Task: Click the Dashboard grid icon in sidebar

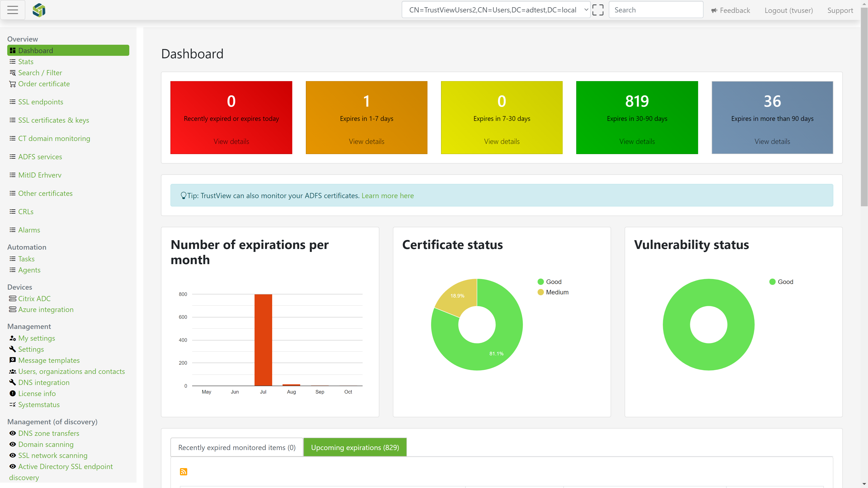Action: (x=13, y=51)
